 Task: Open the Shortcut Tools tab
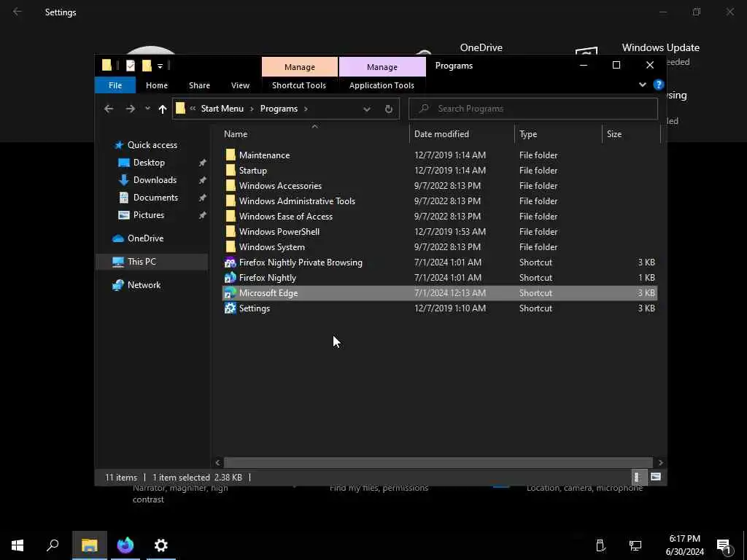[298, 85]
